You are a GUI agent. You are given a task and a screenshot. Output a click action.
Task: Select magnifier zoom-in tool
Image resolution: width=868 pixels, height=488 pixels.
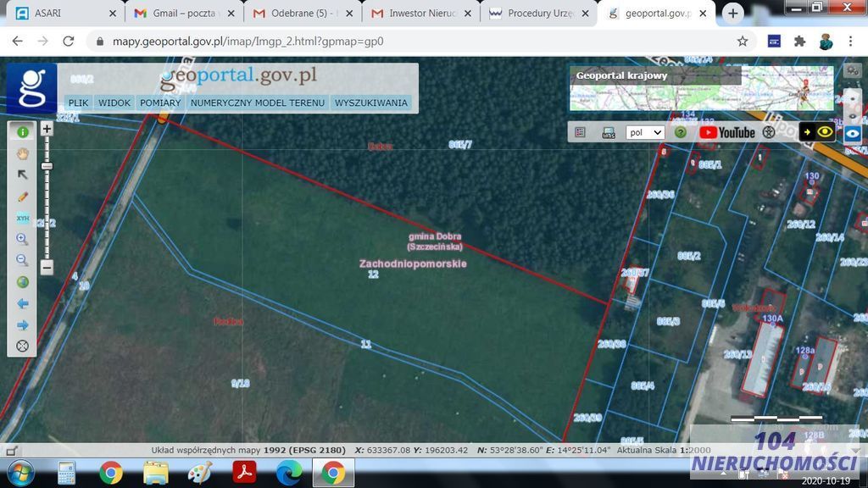(22, 239)
